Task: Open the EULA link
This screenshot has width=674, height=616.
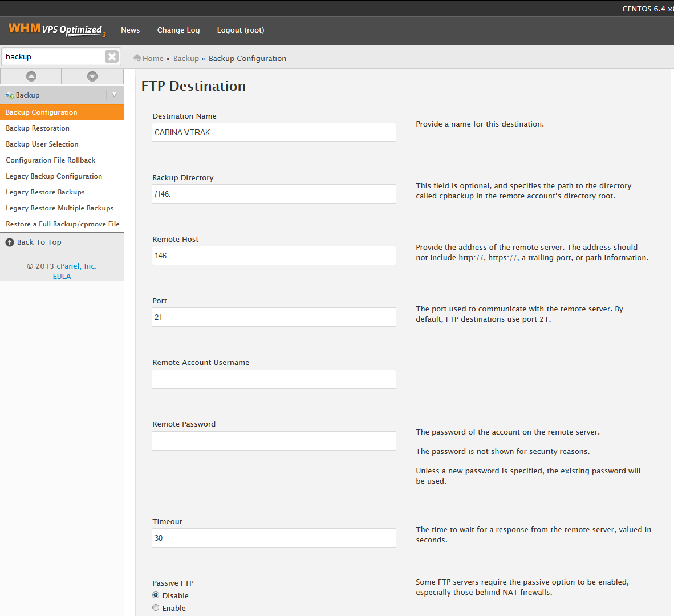Action: click(x=62, y=277)
